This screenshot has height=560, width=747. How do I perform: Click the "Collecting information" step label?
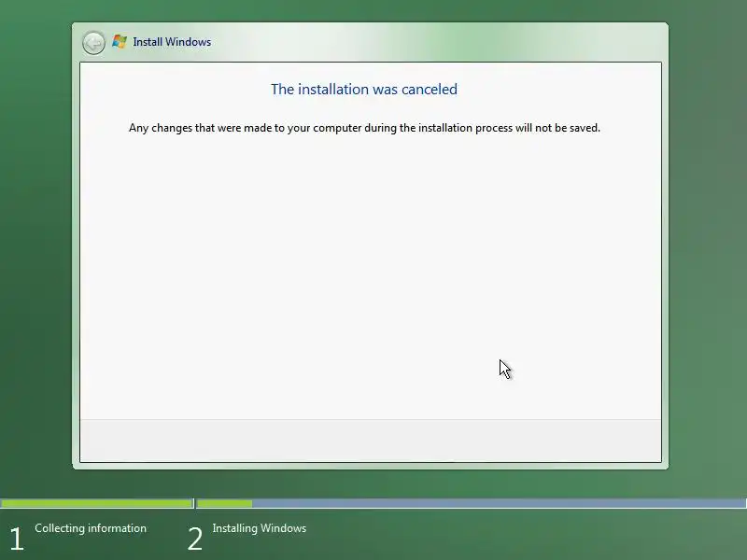click(x=91, y=528)
